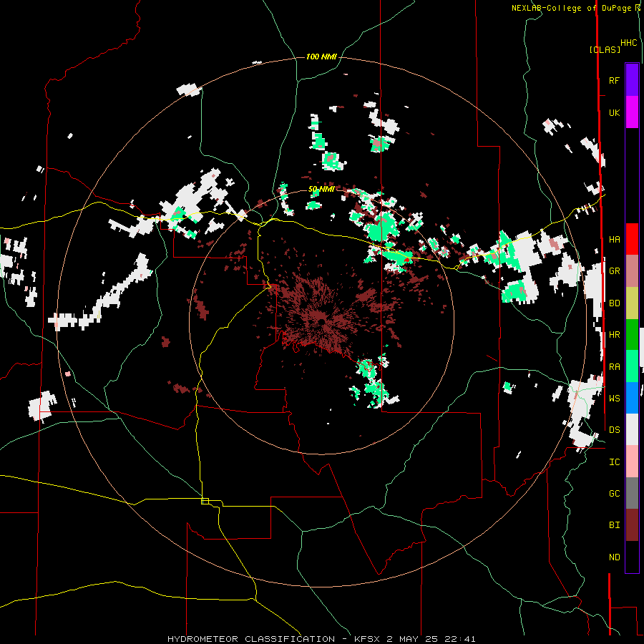Click the yellow square highway junction marker
644x644 pixels.
coord(205,501)
